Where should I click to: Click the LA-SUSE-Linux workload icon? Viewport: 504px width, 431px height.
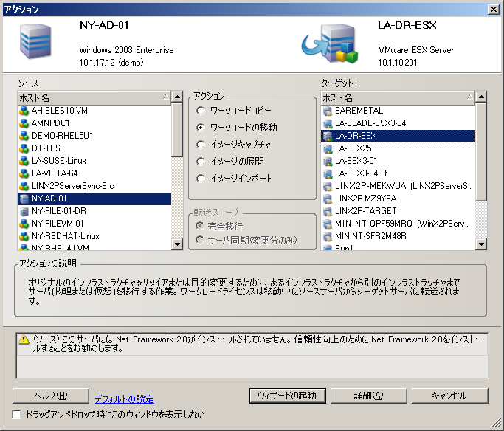[24, 161]
